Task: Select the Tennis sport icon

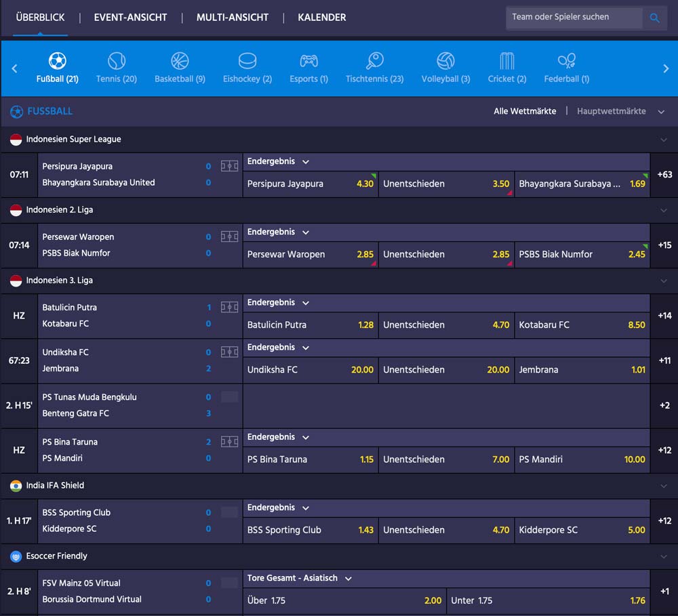Action: tap(117, 62)
